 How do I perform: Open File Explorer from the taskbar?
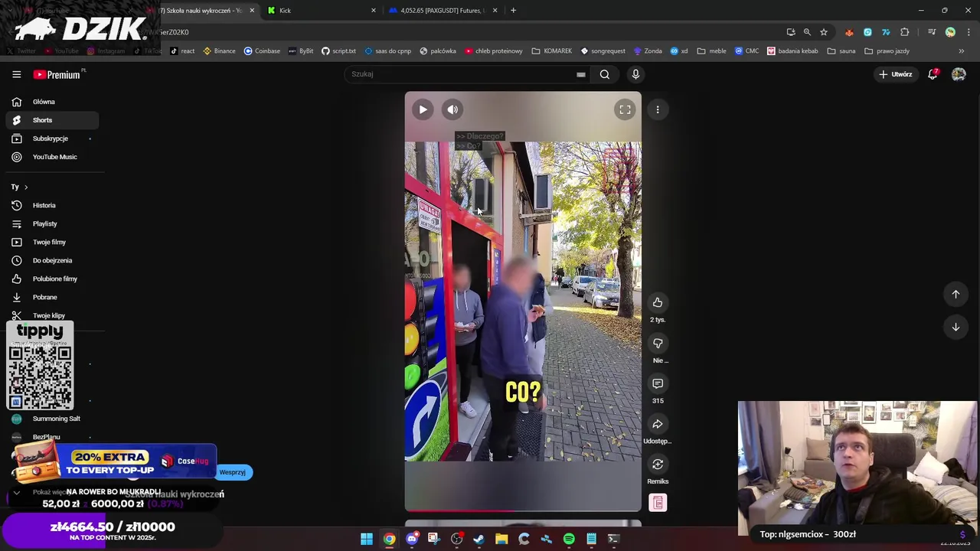(x=501, y=539)
